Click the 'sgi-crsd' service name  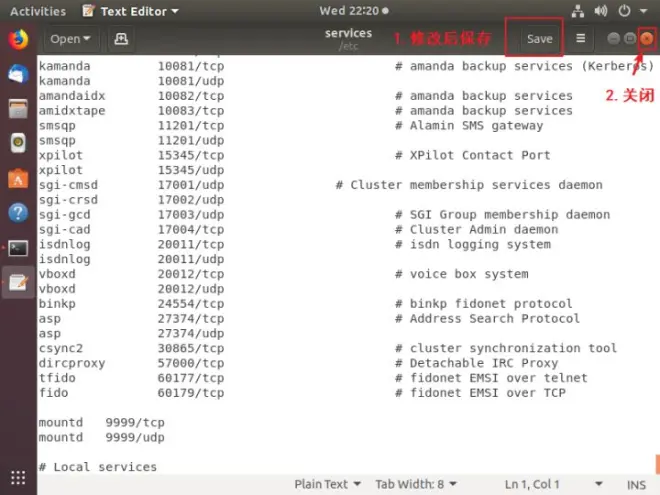click(x=68, y=200)
